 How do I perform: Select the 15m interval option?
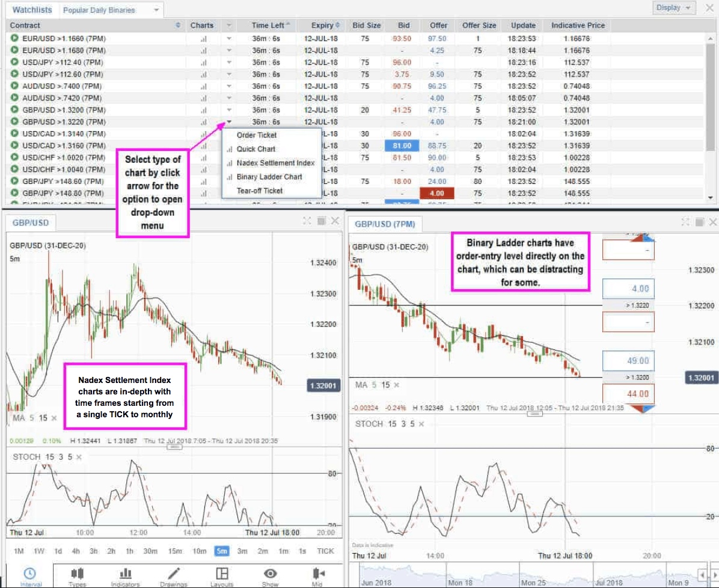(175, 551)
